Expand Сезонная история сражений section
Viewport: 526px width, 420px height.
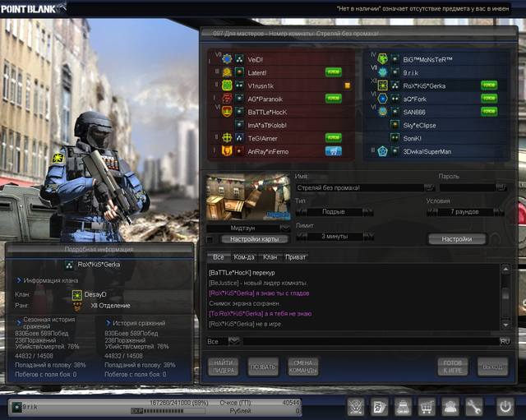(19, 322)
